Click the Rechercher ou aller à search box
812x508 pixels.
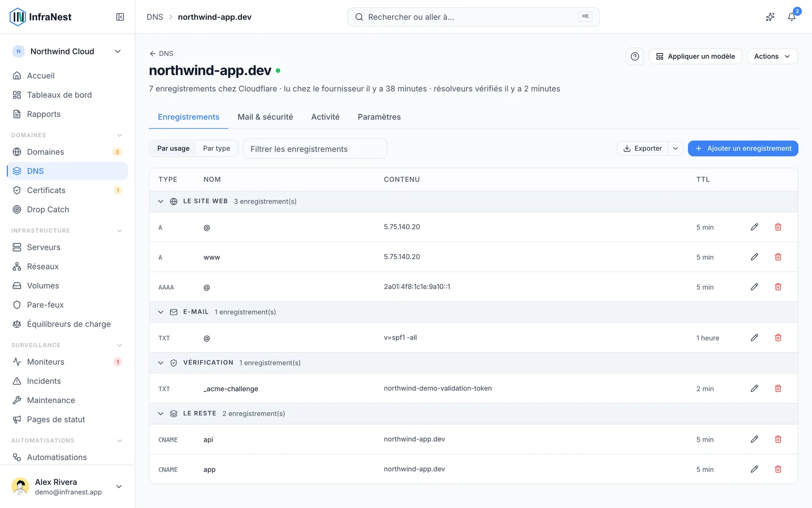click(473, 17)
